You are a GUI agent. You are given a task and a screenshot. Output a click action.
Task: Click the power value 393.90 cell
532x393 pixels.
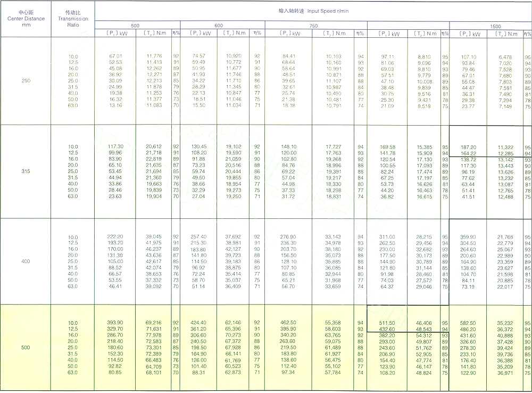pos(115,323)
